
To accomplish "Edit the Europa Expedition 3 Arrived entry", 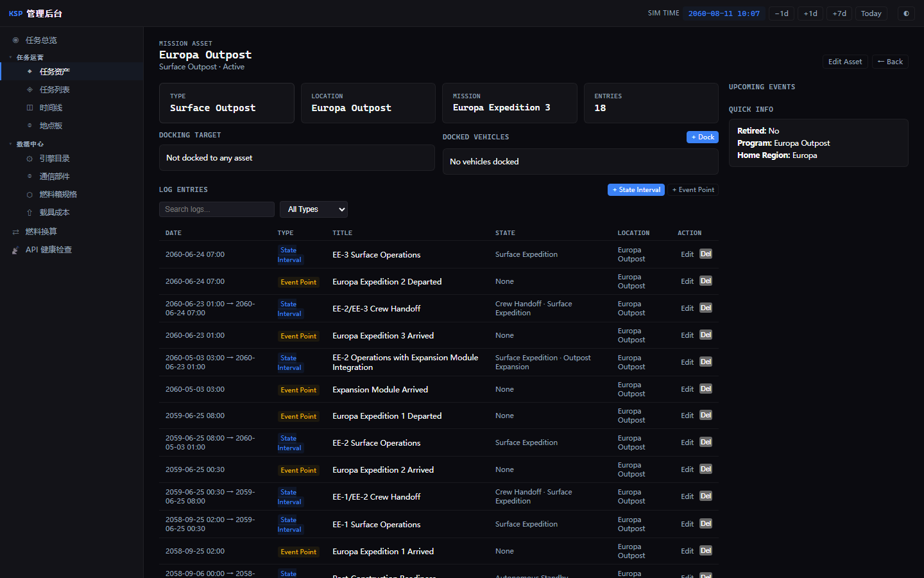I will (x=687, y=335).
